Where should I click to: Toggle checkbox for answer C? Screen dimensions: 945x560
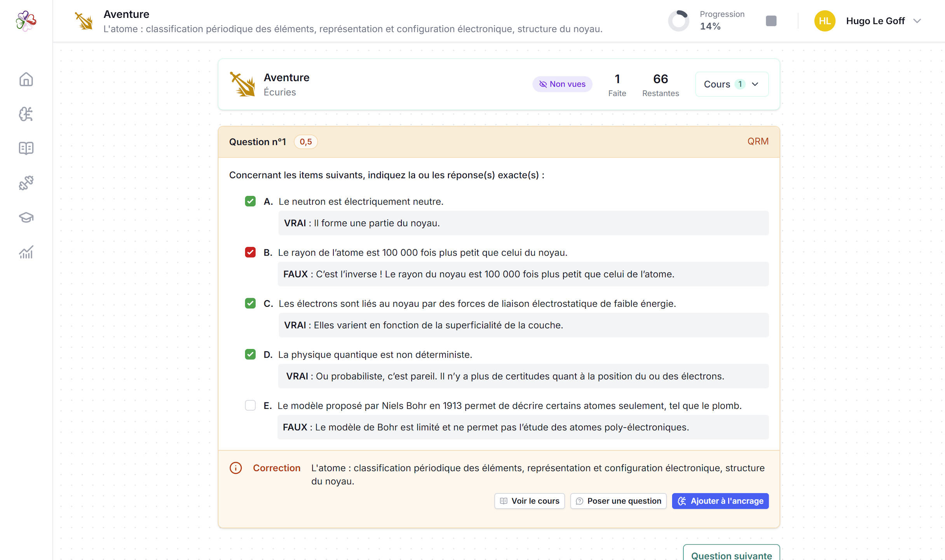(250, 303)
